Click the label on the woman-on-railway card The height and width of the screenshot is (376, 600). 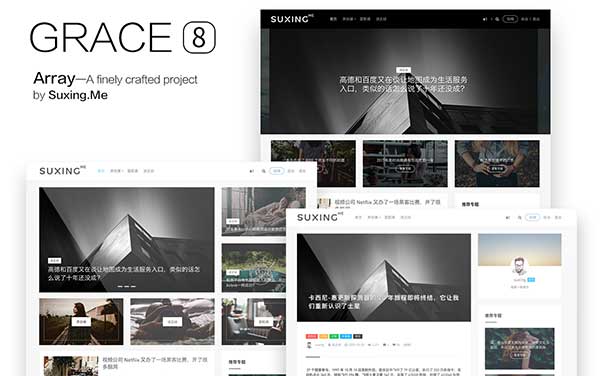click(81, 322)
